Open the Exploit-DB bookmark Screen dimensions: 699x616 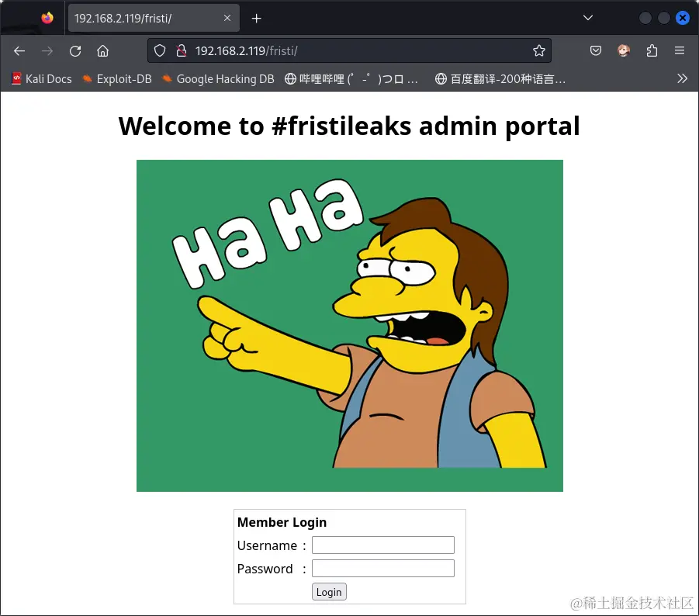coord(117,79)
